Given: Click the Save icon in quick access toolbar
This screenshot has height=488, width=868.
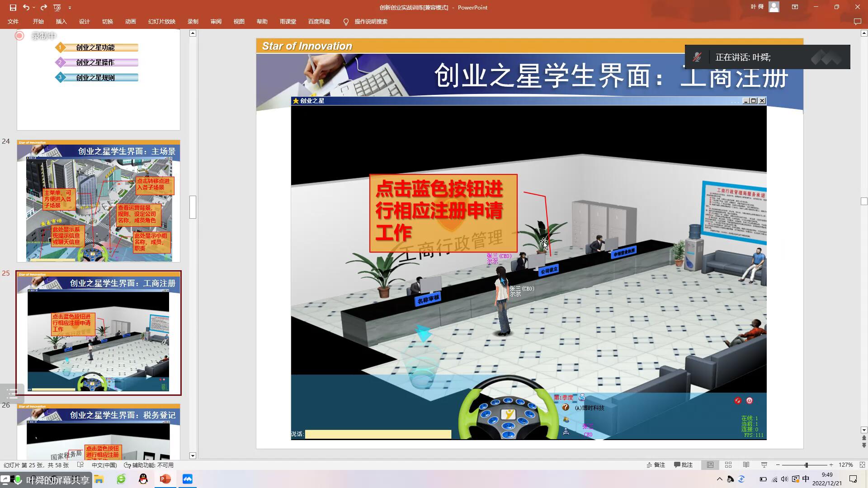Looking at the screenshot, I should pos(13,7).
